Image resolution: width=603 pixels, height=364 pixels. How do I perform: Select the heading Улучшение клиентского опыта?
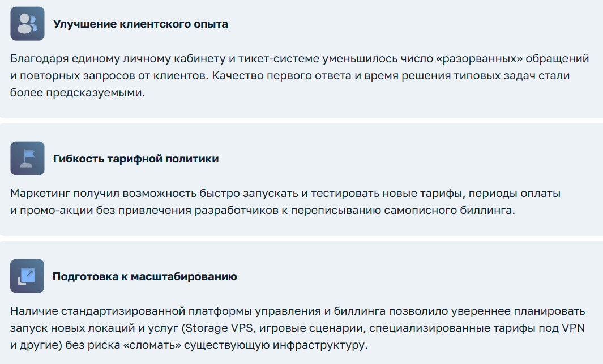pos(140,24)
